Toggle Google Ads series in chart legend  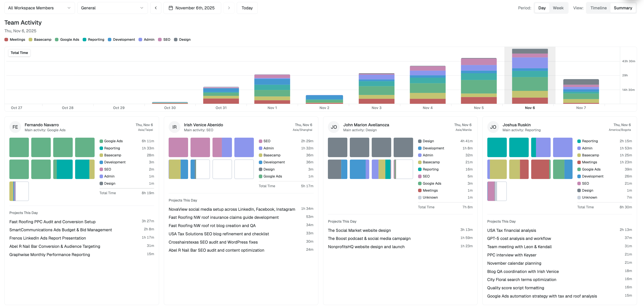[67, 39]
